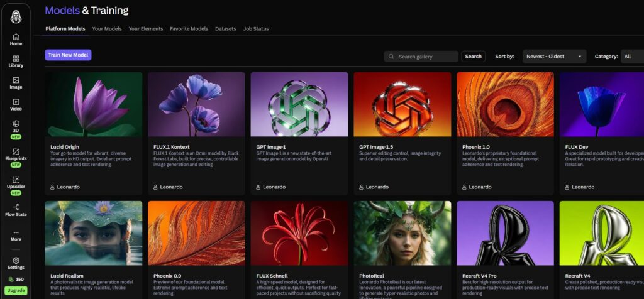The image size is (644, 299).
Task: Open the Upscaler tool icon
Action: pyautogui.click(x=16, y=179)
